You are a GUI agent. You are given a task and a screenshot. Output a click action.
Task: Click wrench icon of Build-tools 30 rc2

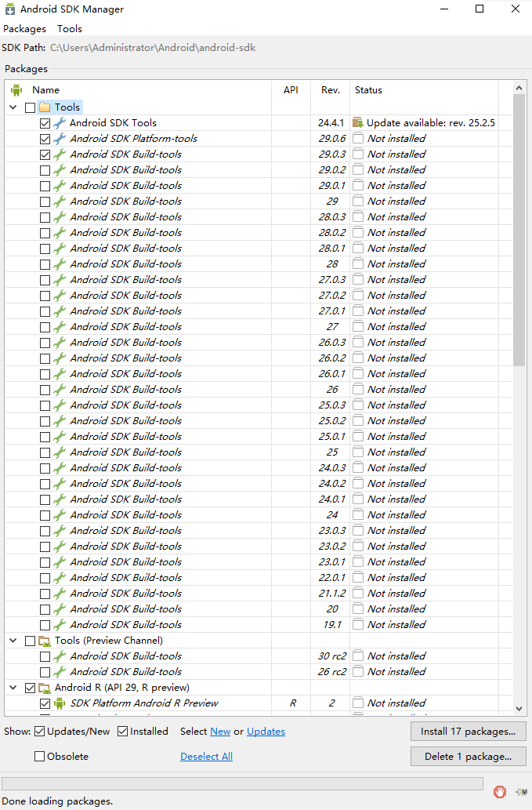[60, 656]
